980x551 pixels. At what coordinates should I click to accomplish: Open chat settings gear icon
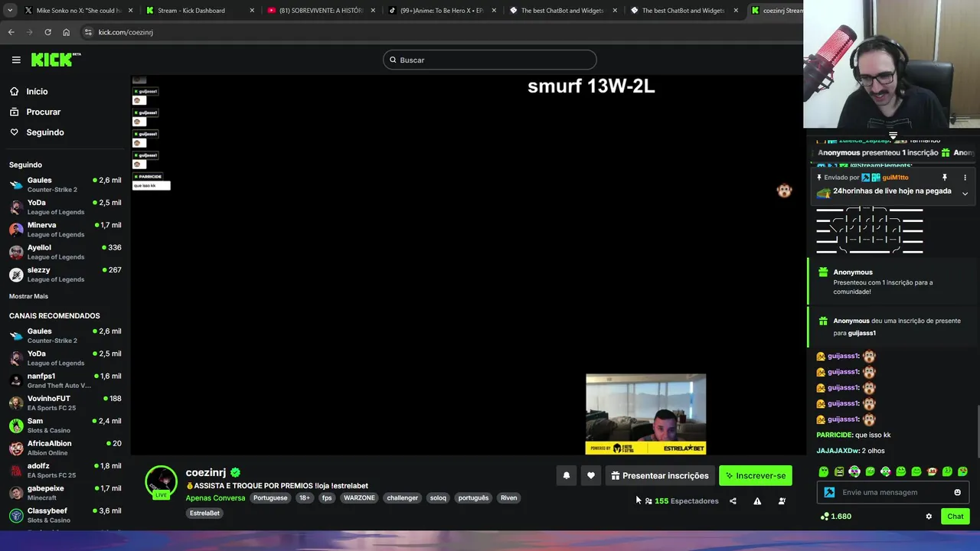click(929, 517)
